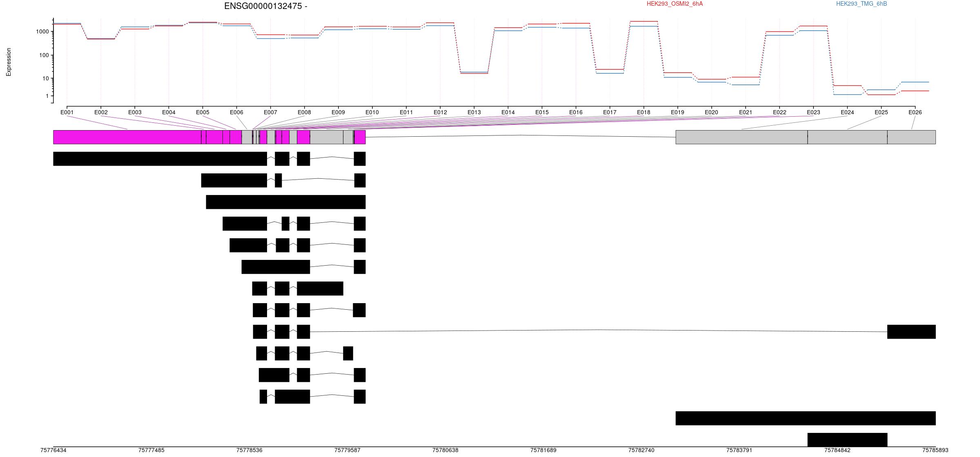Viewport: 980px width, 457px height.
Task: Click genomic coordinate 75779587
Action: coord(347,450)
